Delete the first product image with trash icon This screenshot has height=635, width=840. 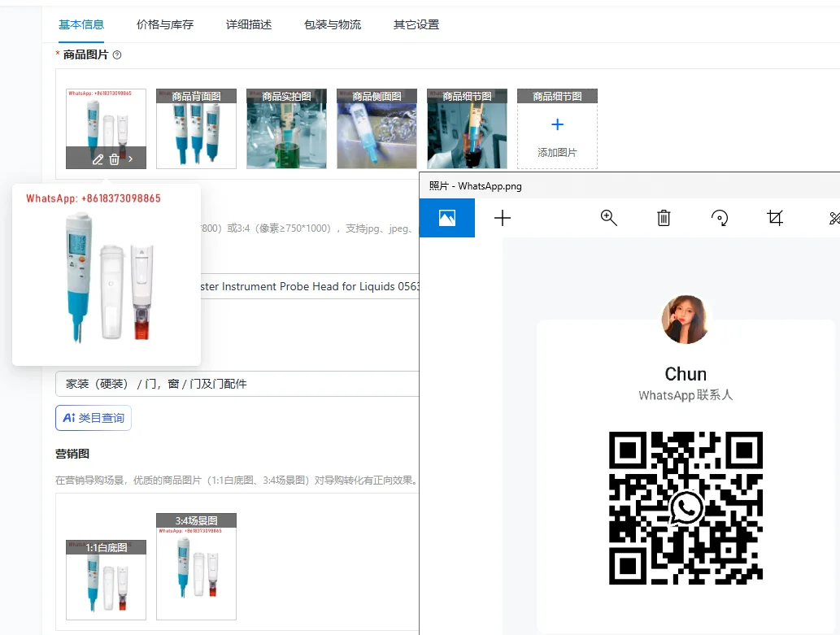point(114,159)
